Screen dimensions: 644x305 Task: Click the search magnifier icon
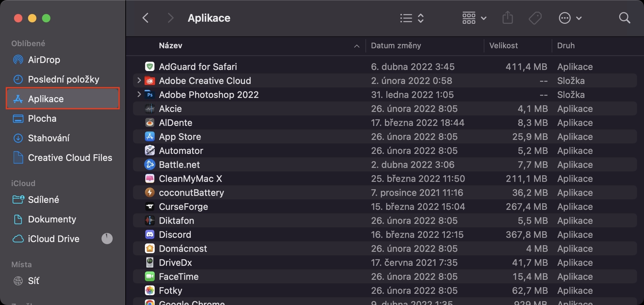coord(624,18)
